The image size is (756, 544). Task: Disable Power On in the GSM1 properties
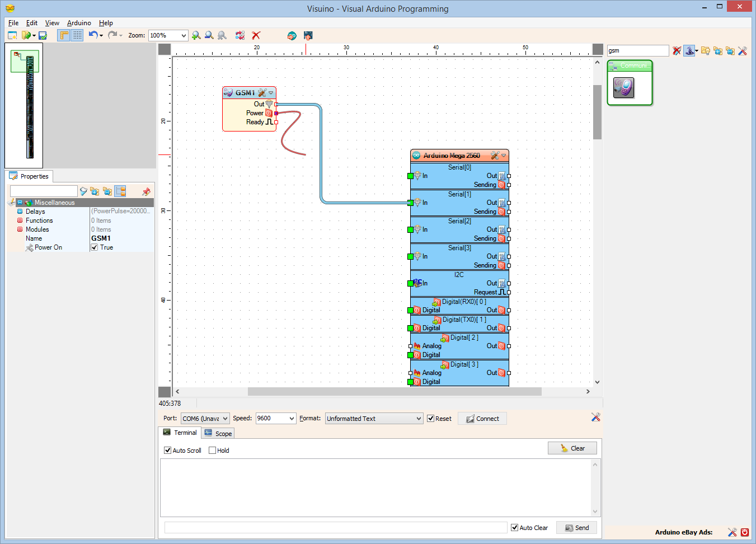[95, 247]
